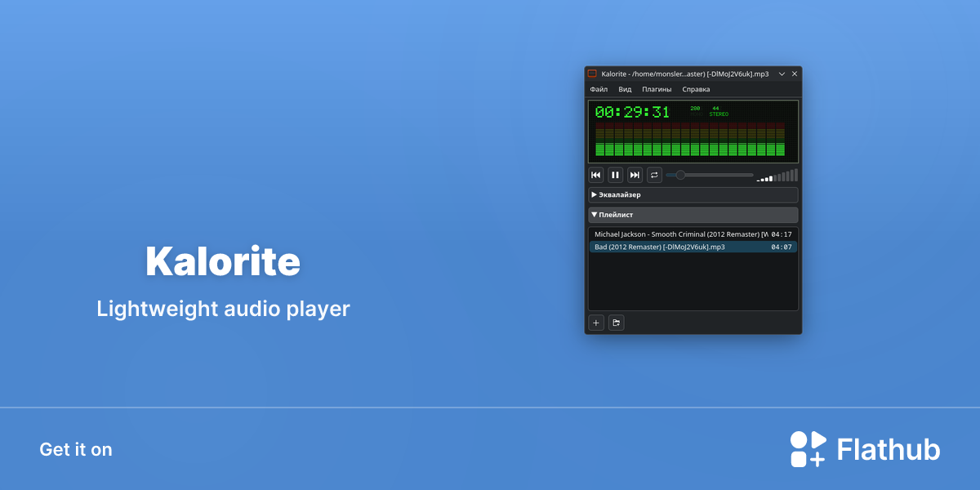The height and width of the screenshot is (490, 980).
Task: Click the Kalorite window app icon
Action: (593, 73)
